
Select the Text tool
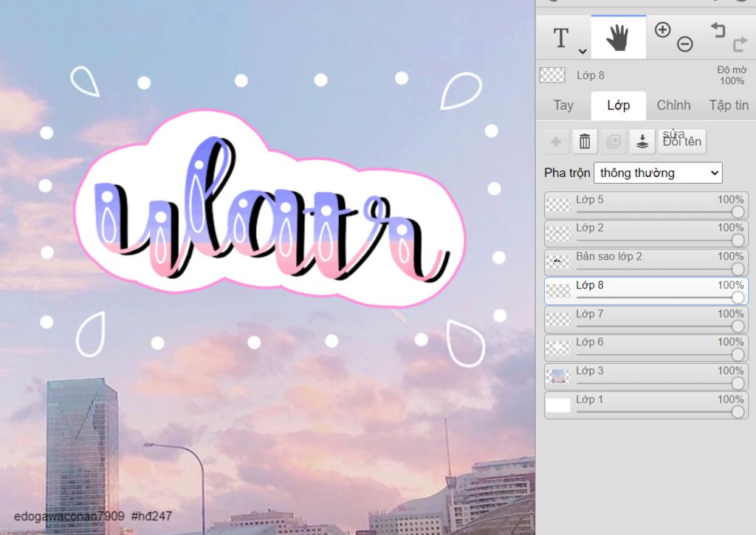561,38
